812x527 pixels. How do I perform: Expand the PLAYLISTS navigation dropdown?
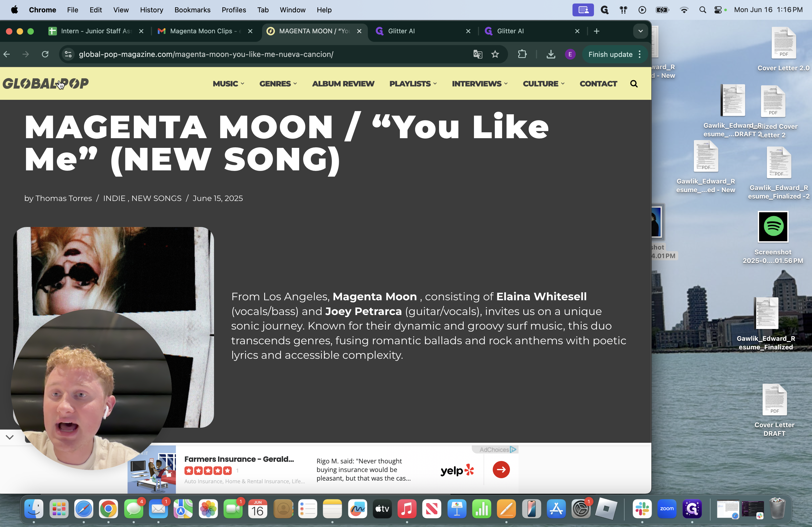click(413, 84)
